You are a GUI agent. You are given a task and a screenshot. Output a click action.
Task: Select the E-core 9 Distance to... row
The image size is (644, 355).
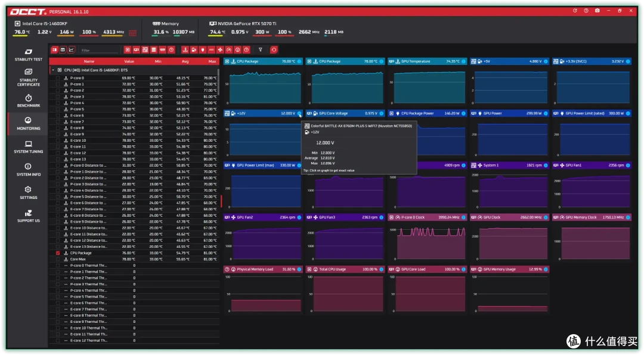[134, 222]
